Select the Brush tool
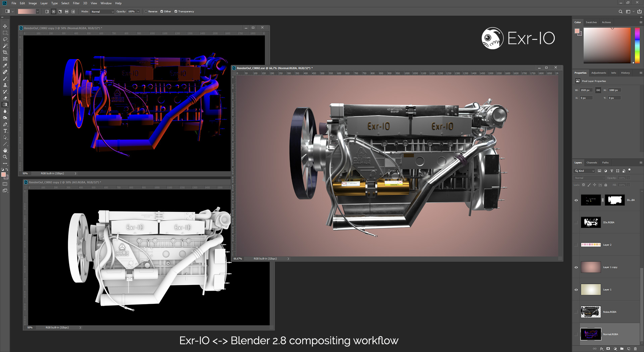Image resolution: width=644 pixels, height=352 pixels. pos(5,78)
